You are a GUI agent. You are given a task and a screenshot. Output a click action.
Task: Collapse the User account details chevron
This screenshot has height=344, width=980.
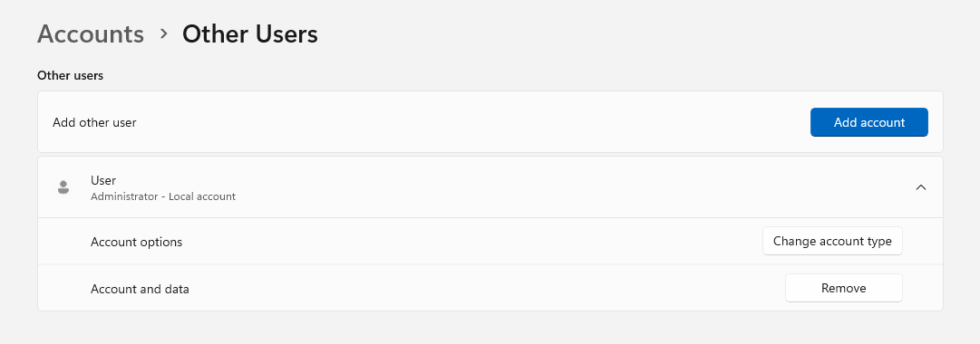pyautogui.click(x=921, y=187)
